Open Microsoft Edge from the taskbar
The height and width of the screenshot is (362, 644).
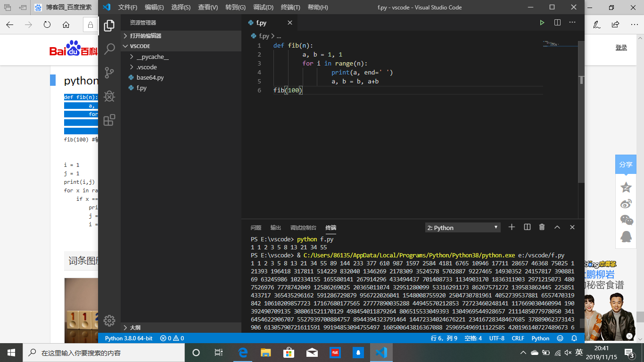click(x=243, y=353)
